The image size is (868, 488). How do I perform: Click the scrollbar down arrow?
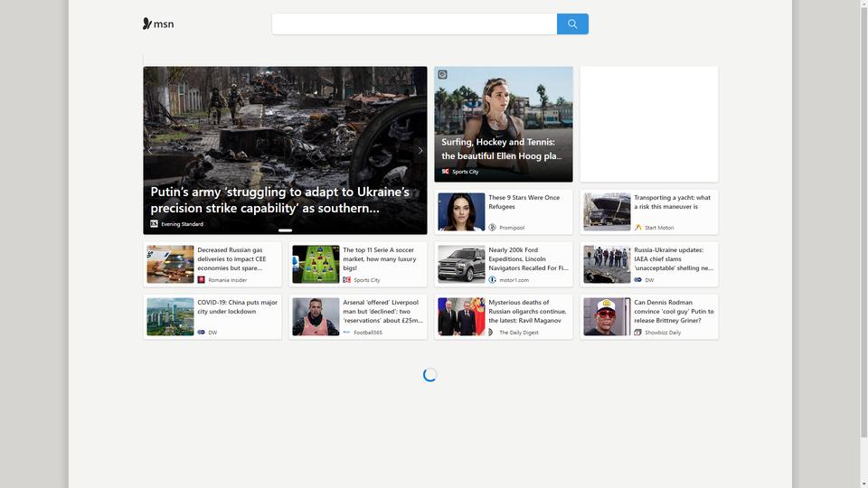pyautogui.click(x=863, y=484)
